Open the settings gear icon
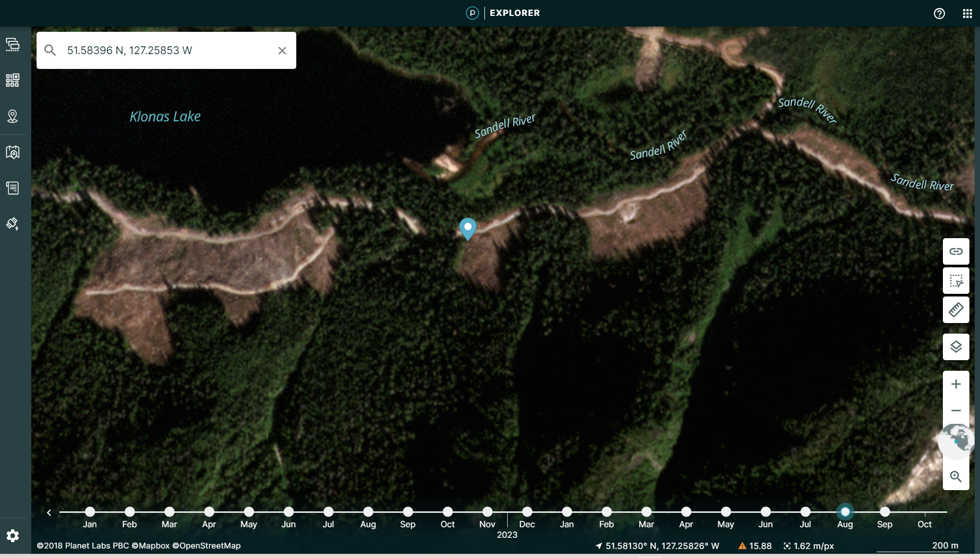Image resolution: width=980 pixels, height=558 pixels. (x=13, y=536)
